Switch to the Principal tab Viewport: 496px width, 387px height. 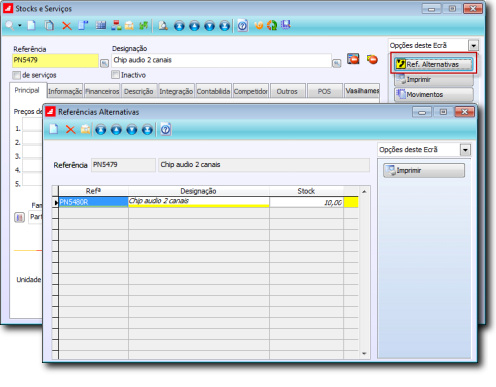coord(27,90)
